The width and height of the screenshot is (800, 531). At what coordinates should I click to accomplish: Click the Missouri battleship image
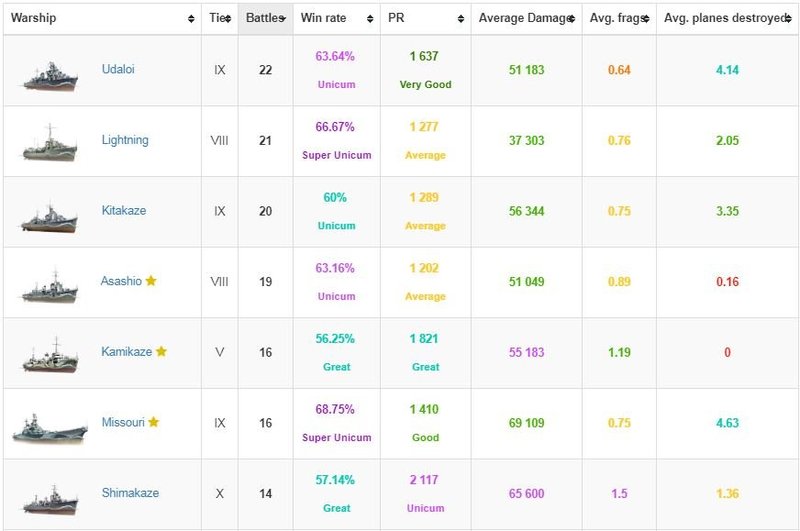pyautogui.click(x=49, y=427)
